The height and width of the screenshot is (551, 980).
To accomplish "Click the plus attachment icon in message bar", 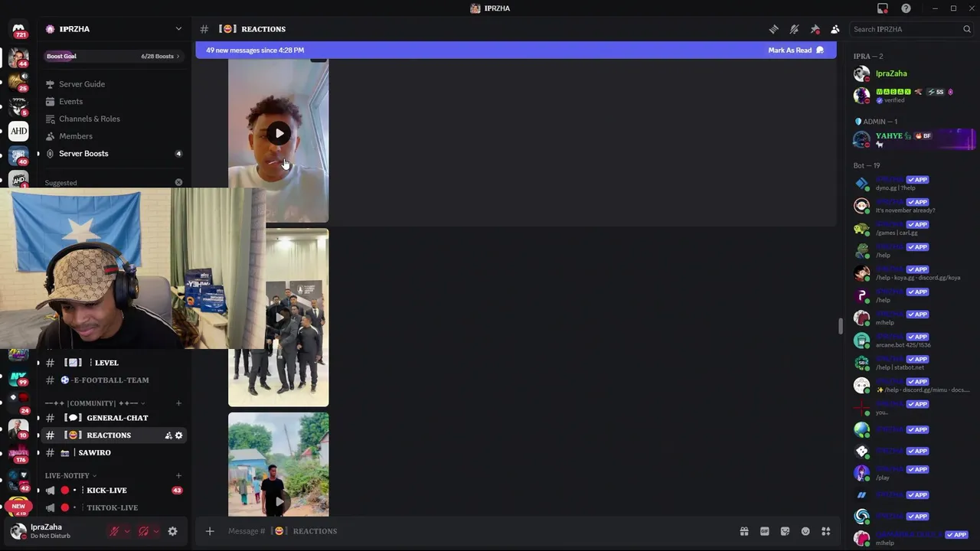I will pos(210,531).
